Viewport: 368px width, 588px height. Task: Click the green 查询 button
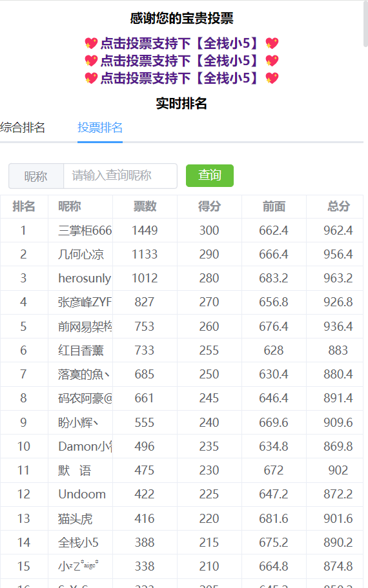tap(210, 175)
